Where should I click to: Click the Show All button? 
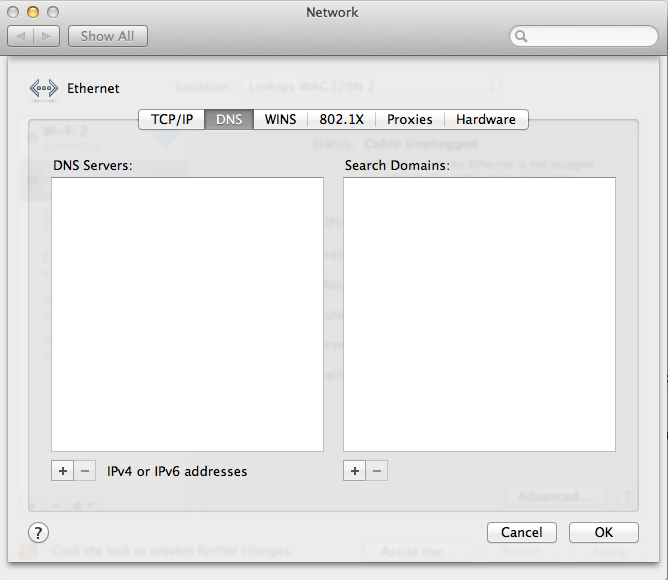pyautogui.click(x=108, y=36)
